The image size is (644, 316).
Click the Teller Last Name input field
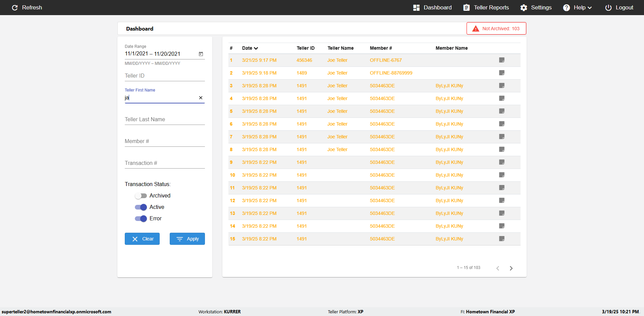(x=164, y=120)
